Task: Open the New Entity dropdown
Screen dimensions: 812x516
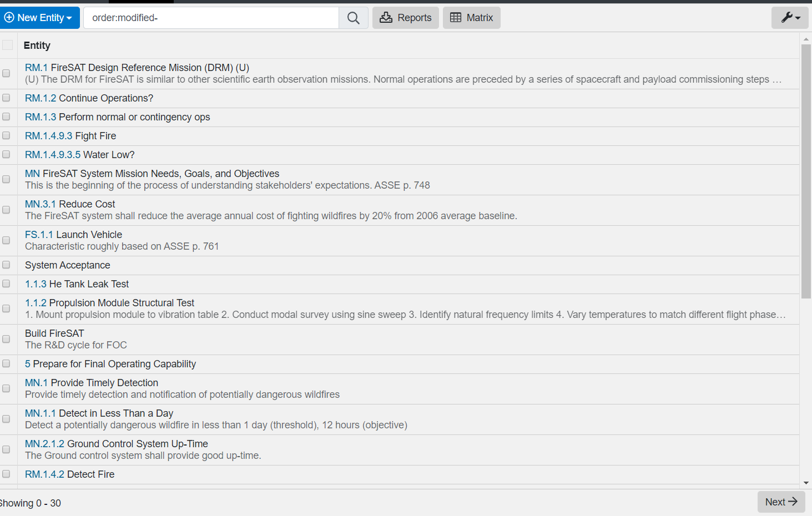Action: [x=40, y=17]
